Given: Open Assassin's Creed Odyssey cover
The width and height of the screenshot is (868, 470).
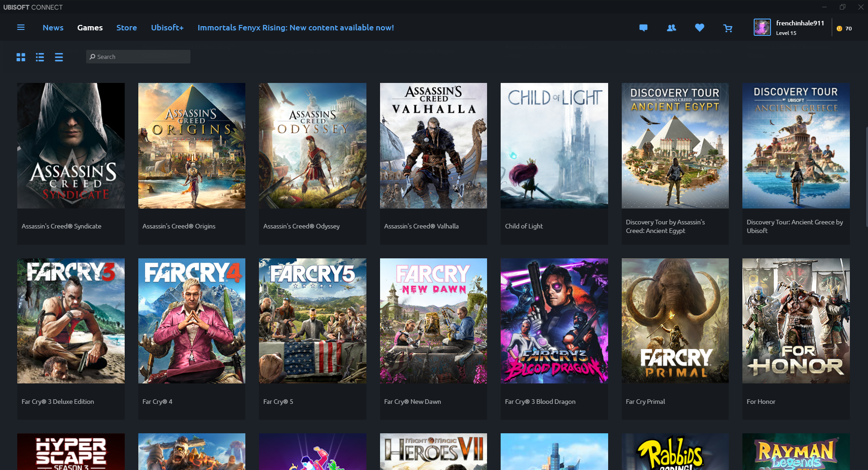Looking at the screenshot, I should tap(312, 145).
